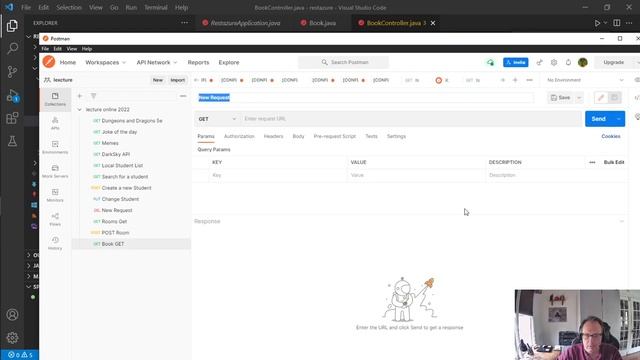Open Run and Debug in VS Code activity bar

coord(12,96)
